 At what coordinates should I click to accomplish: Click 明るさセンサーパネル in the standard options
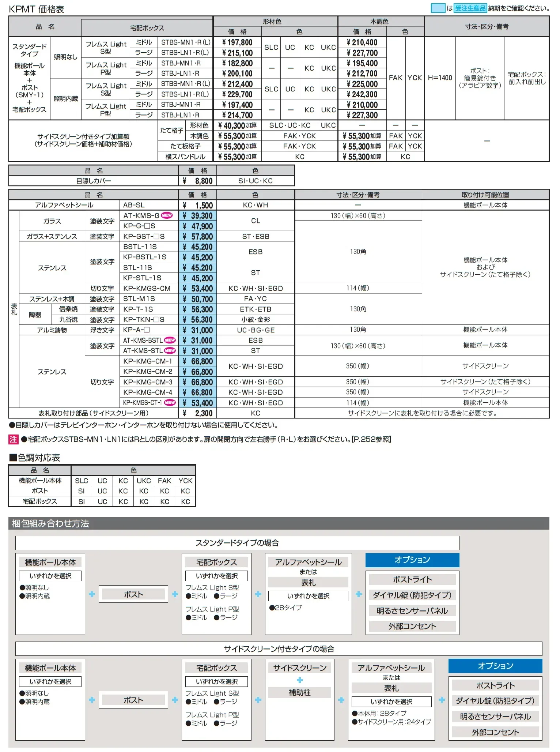412,611
